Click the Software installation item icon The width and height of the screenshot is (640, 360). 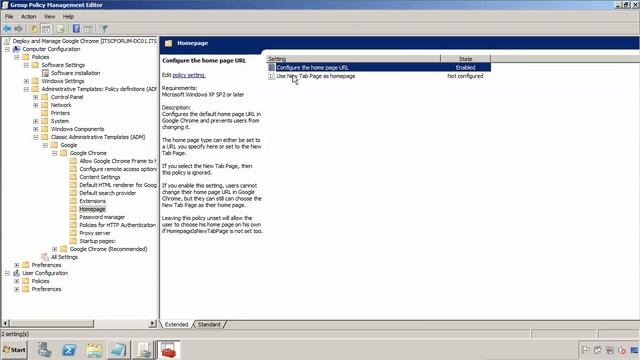[x=45, y=73]
